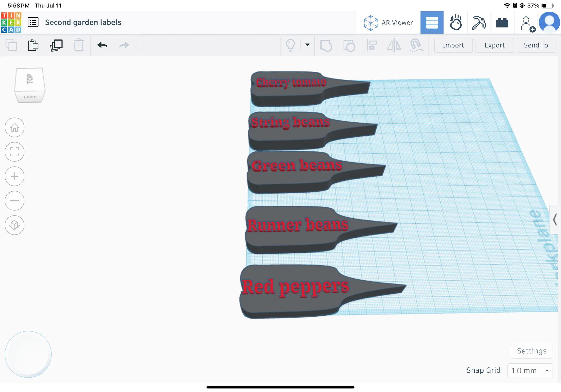Open the design list icon
Screen dimensions: 561x392
click(x=33, y=22)
